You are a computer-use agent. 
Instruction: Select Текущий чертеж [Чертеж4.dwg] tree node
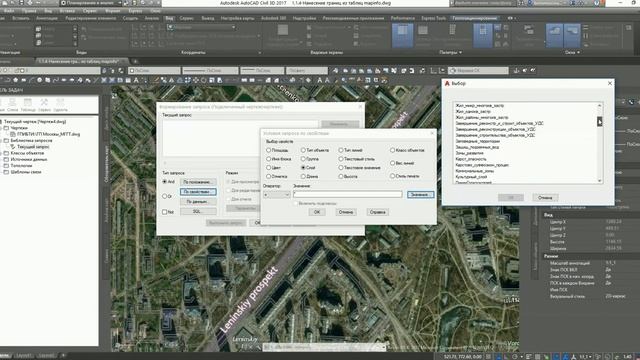35,122
